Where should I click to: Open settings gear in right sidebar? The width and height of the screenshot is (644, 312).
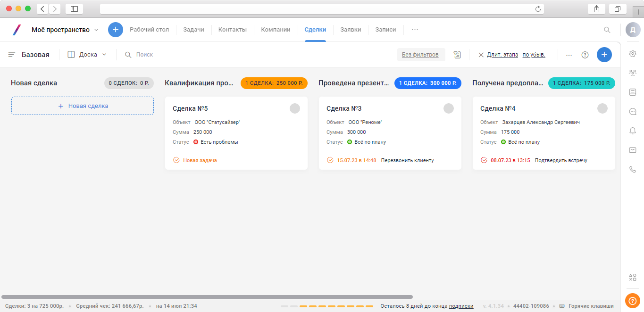click(633, 54)
